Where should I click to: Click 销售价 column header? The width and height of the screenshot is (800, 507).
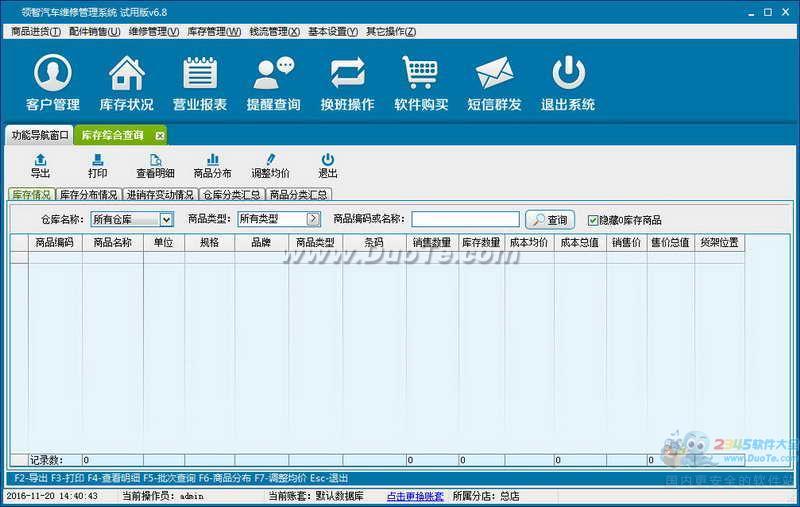click(x=627, y=243)
